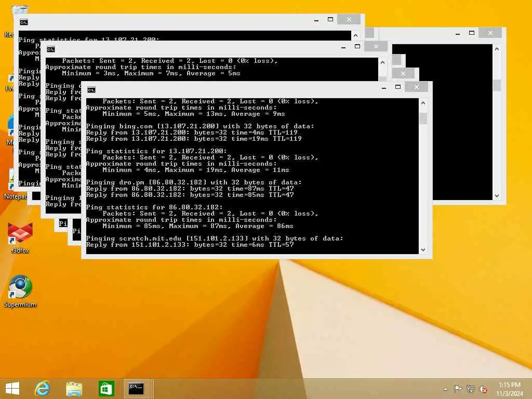Click the 'time=6ms TTL=57' reply line
The width and height of the screenshot is (532, 399).
pos(190,245)
